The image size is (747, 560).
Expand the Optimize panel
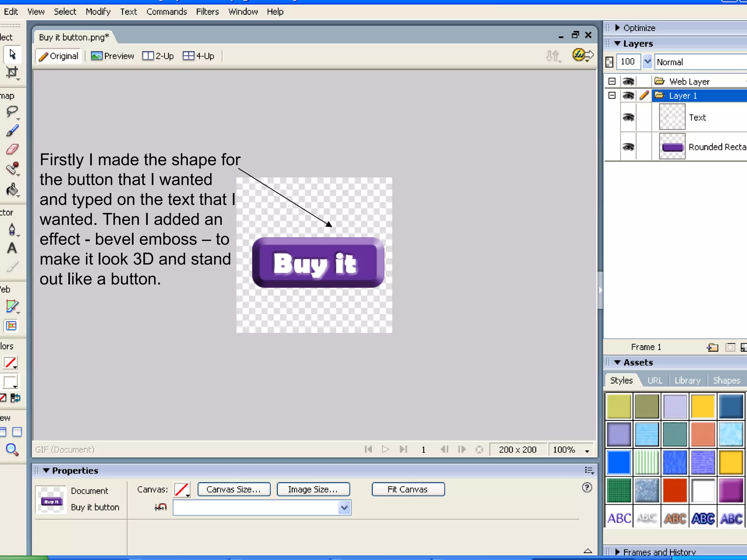coord(618,28)
